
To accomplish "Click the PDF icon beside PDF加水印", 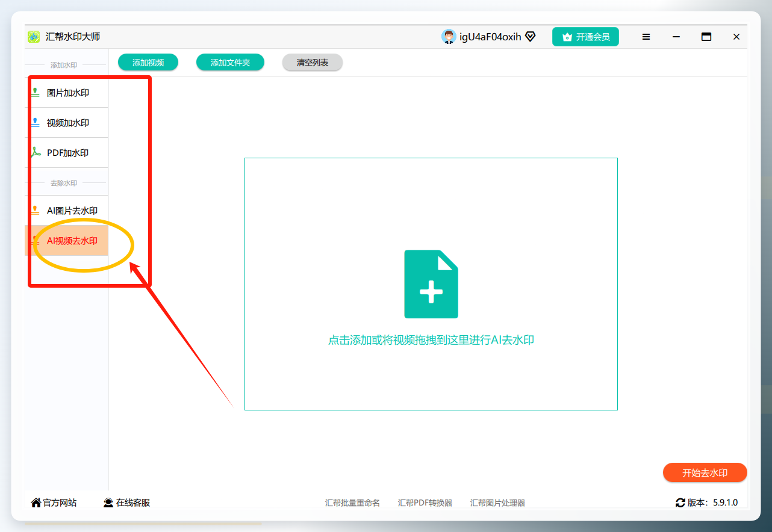I will click(x=36, y=152).
